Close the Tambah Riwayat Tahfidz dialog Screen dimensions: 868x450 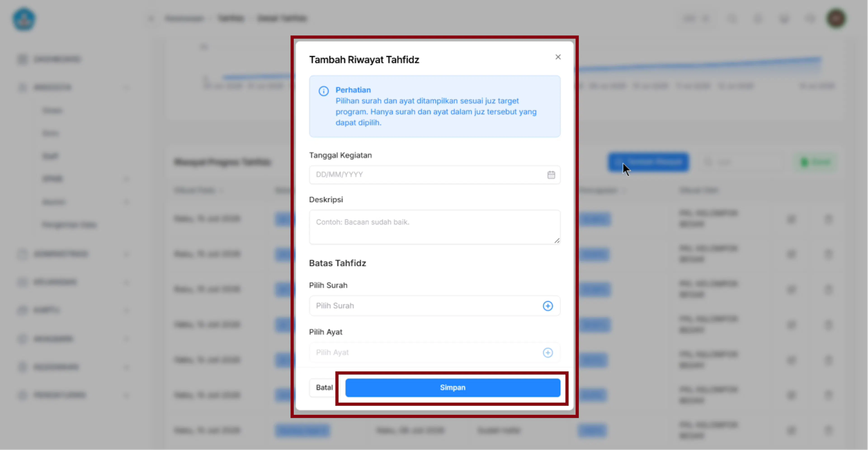558,57
